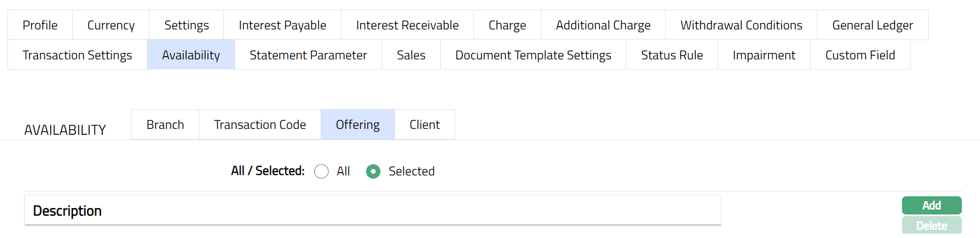Switch to the Currency tab
The image size is (980, 238).
tap(111, 25)
